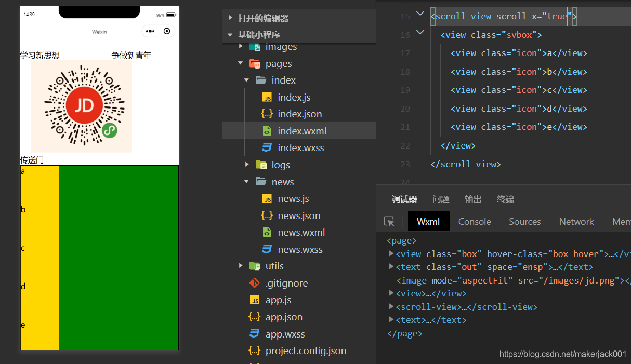Screen dimensions: 631x364
Task: Select the <page> opening tag in Wxml
Action: tap(402, 240)
